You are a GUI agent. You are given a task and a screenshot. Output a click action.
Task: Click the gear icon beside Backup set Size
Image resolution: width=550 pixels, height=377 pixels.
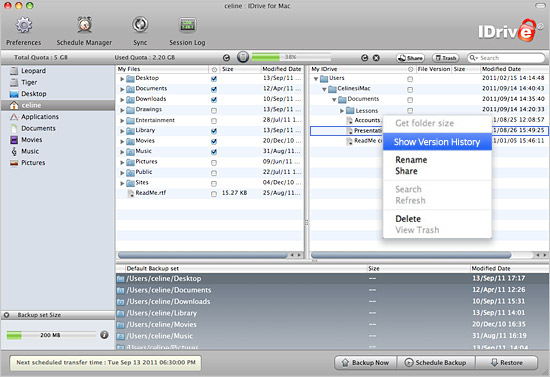(6, 315)
